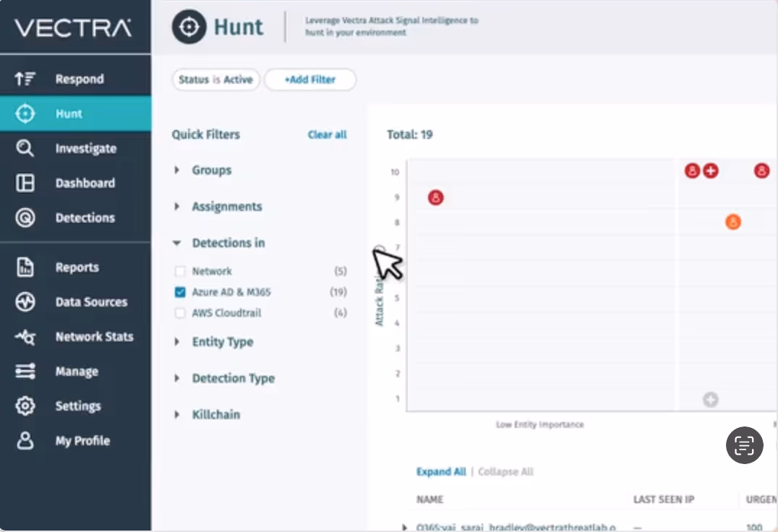The image size is (778, 532).
Task: Click the Total: 19 text
Action: tap(409, 135)
